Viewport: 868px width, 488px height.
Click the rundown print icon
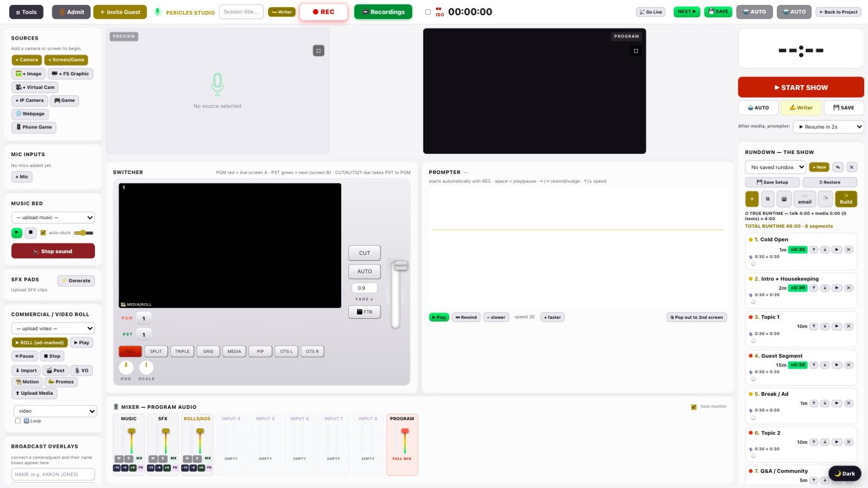[784, 199]
